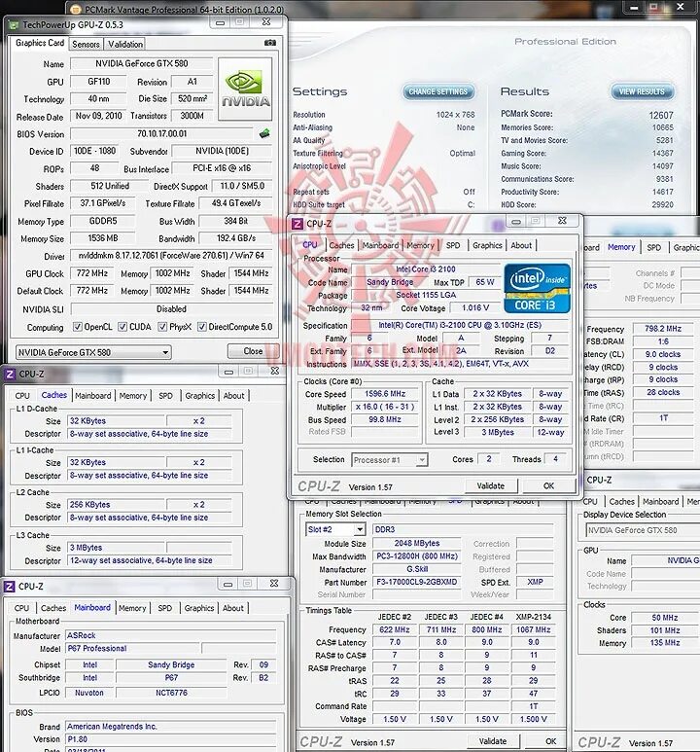Click the FSB:DRAM ratio 1:6 value
This screenshot has width=700, height=752.
663,341
